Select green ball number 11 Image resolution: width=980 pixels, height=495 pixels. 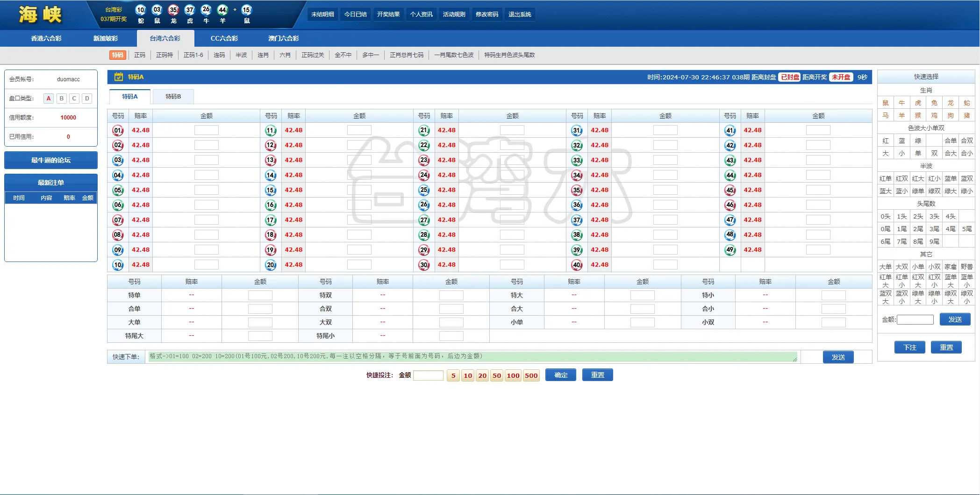click(271, 130)
